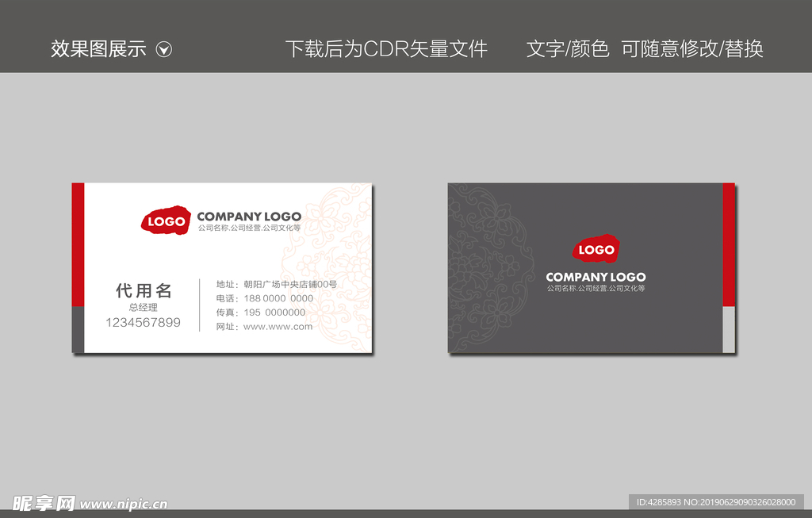Select the white business card preview
Viewport: 812px width, 518px height.
pos(222,270)
